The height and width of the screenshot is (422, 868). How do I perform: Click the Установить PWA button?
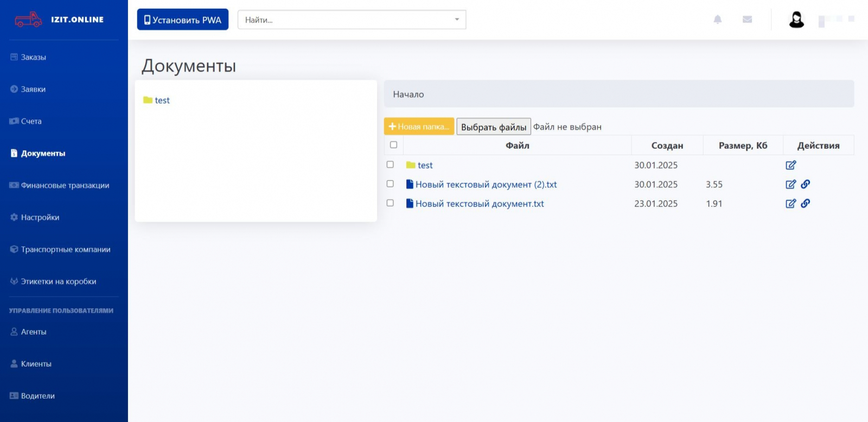pyautogui.click(x=182, y=20)
